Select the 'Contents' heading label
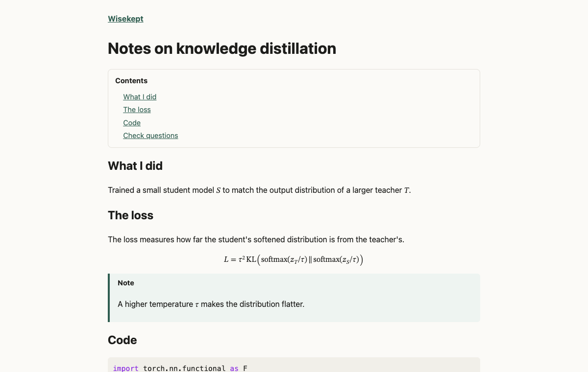This screenshot has width=588, height=372. click(131, 81)
